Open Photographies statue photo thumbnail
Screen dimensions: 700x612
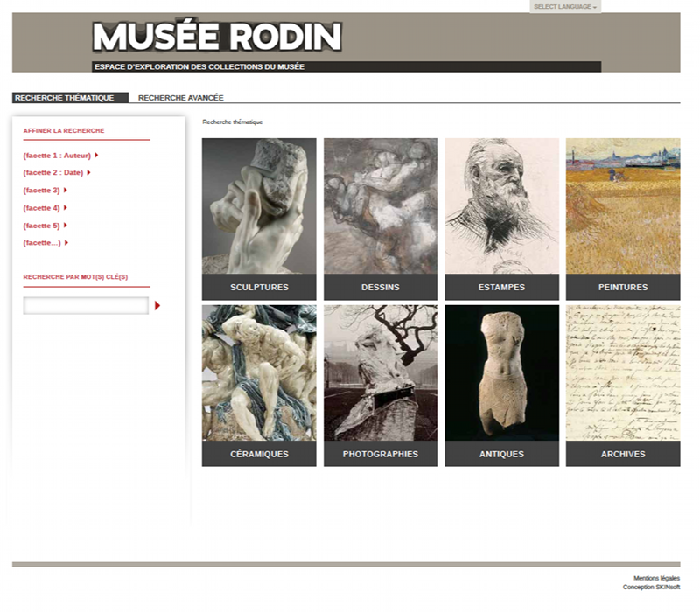(381, 373)
